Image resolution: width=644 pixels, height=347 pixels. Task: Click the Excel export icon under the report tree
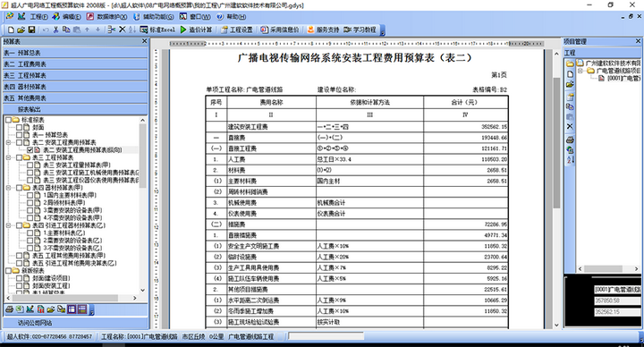(x=20, y=309)
